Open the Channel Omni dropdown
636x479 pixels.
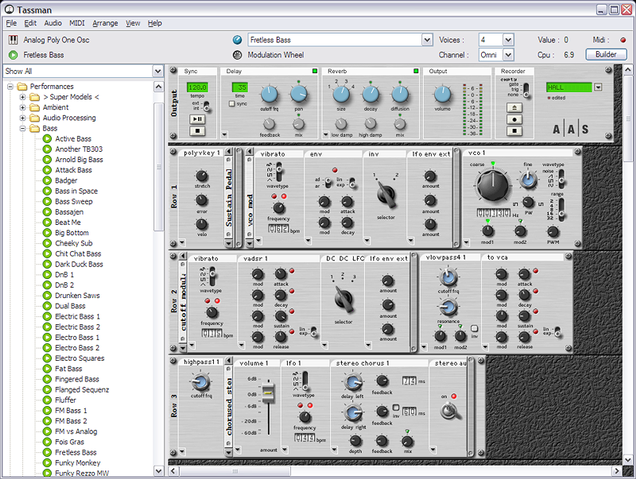tap(508, 54)
